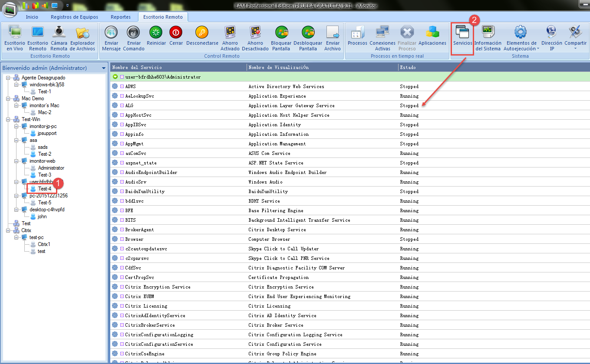Open Escritorio en Vivo live desktop
Viewport: 590px width, 364px height.
coord(15,37)
